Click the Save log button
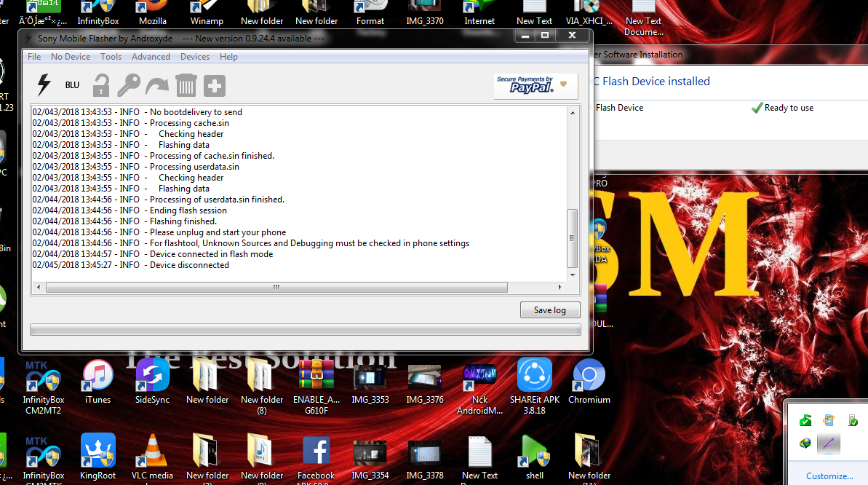The height and width of the screenshot is (485, 868). pyautogui.click(x=550, y=309)
